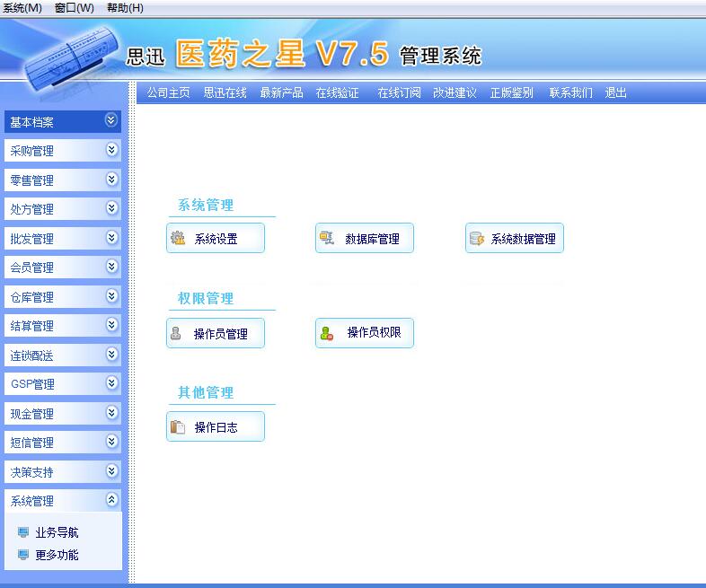
Task: Expand 处方管理 with its chevron
Action: tap(111, 208)
